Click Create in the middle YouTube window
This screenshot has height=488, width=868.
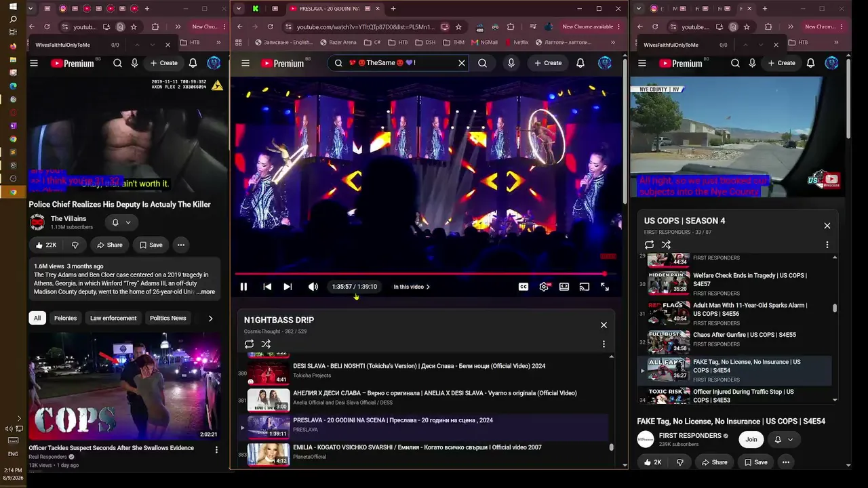tap(547, 63)
